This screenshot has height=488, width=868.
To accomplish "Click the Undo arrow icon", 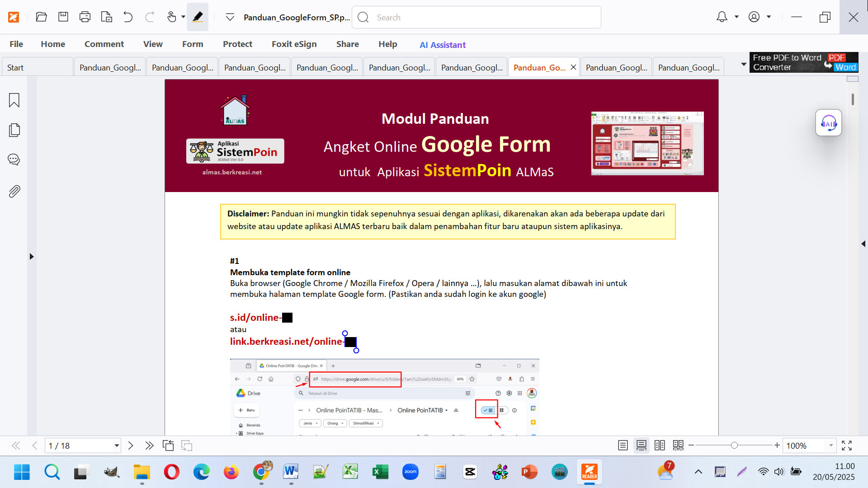I will click(x=128, y=17).
